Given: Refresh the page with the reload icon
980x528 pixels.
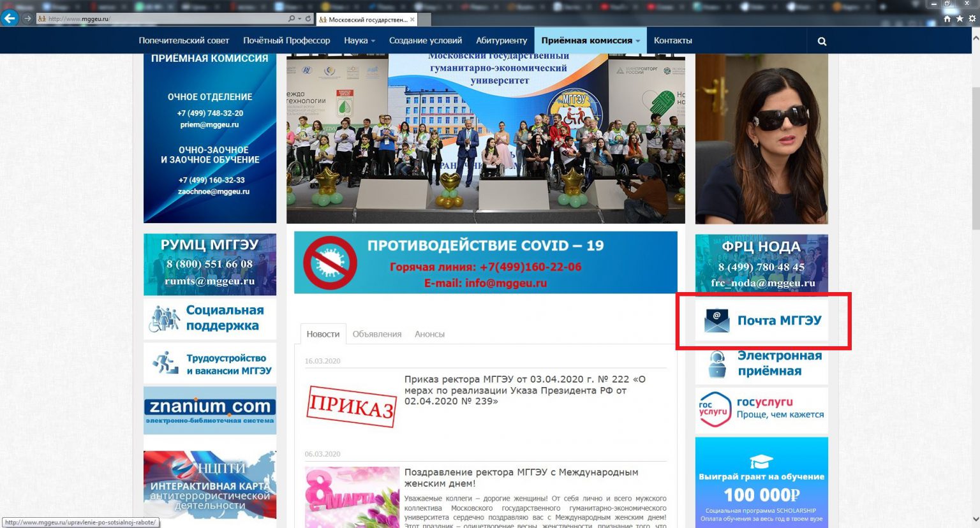Looking at the screenshot, I should (308, 19).
